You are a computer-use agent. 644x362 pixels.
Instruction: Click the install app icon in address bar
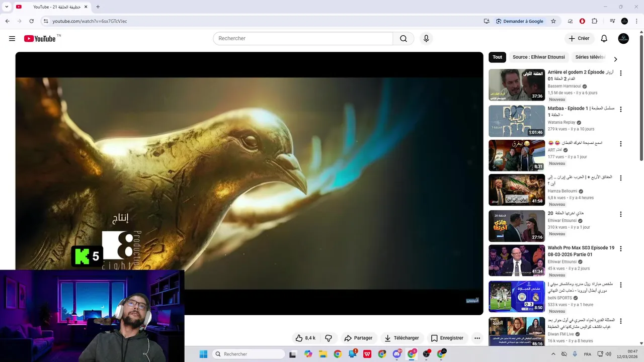pyautogui.click(x=487, y=21)
